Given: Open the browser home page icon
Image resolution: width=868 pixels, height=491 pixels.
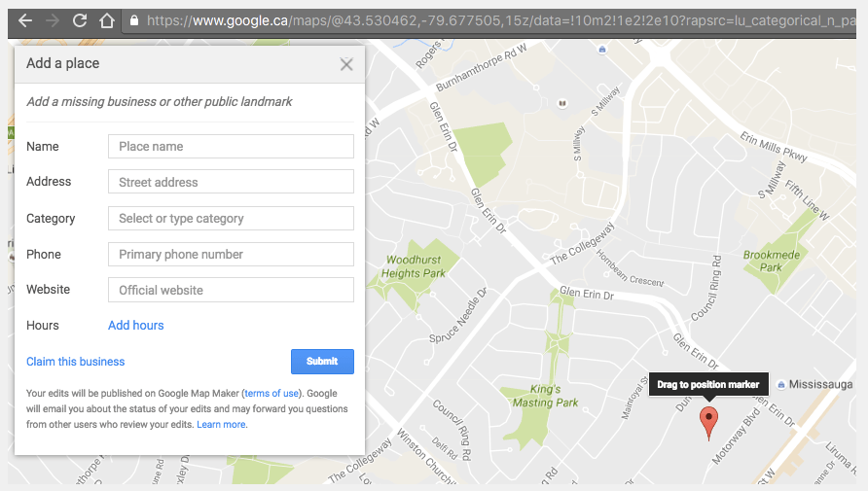Looking at the screenshot, I should 107,20.
